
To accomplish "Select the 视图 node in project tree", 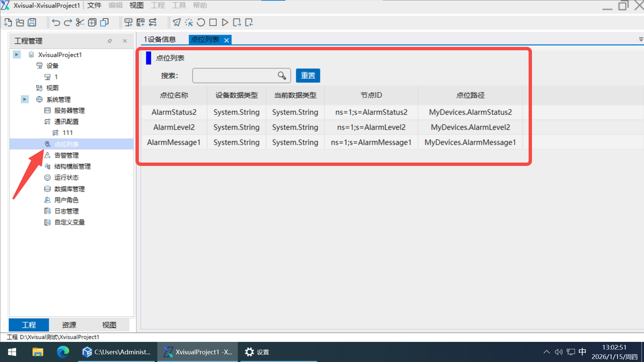I will 52,88.
